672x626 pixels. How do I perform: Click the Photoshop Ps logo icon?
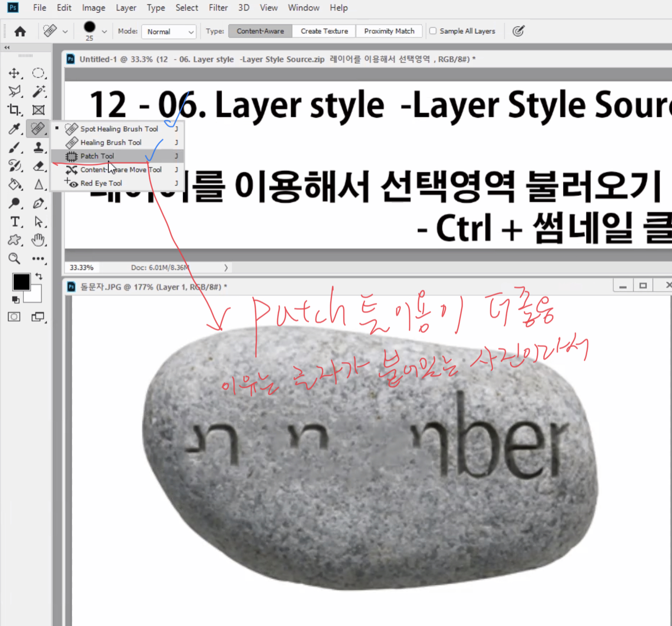(13, 7)
